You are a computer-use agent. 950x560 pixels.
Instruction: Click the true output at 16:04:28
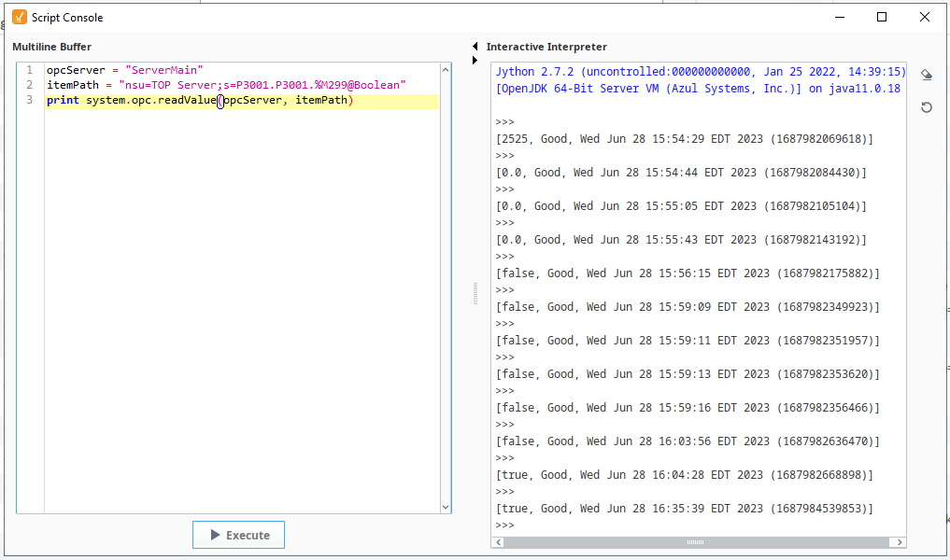point(685,475)
